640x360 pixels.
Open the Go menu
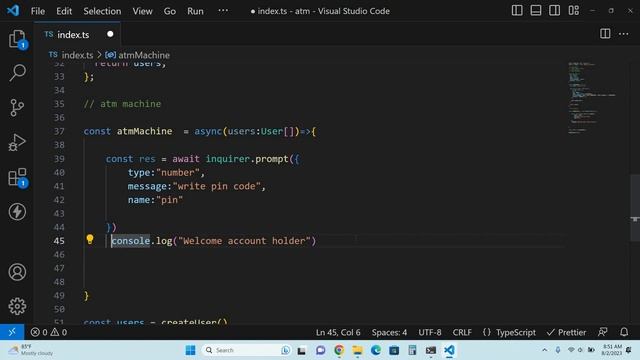tap(170, 11)
